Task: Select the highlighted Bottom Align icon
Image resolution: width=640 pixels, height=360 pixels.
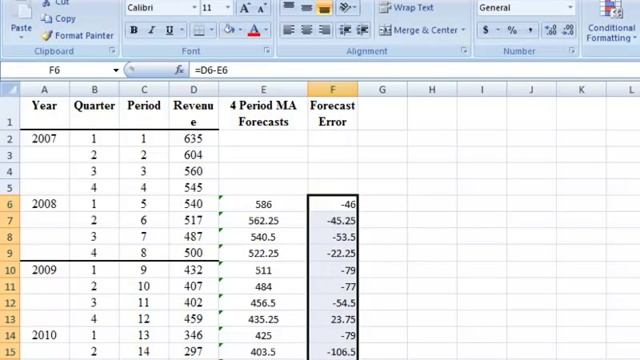Action: point(324,8)
